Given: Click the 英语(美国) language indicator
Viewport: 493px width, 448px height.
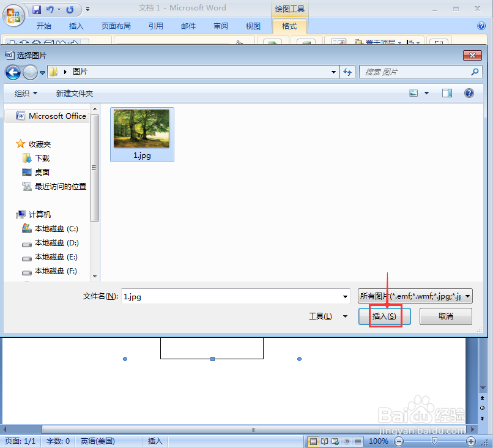Looking at the screenshot, I should [x=97, y=441].
